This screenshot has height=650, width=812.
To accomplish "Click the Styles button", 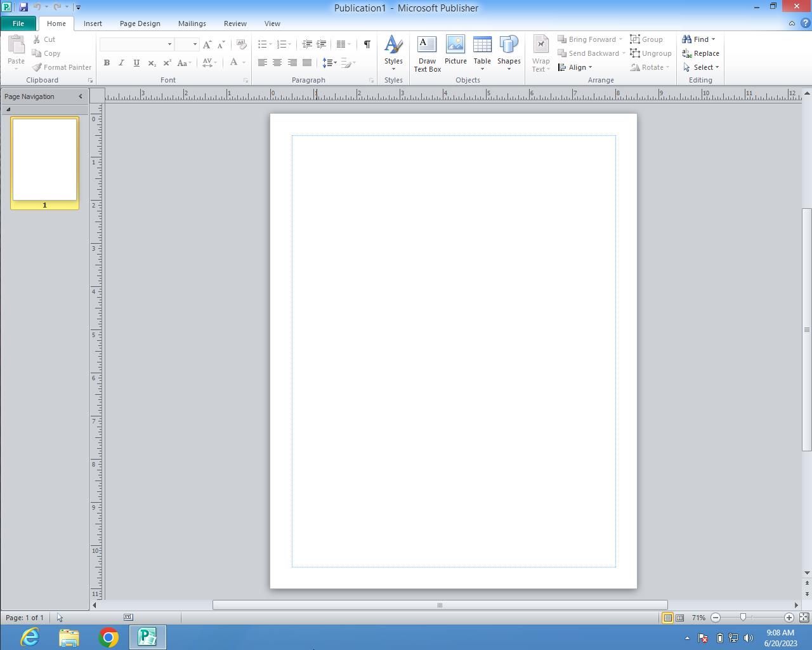I will click(393, 53).
